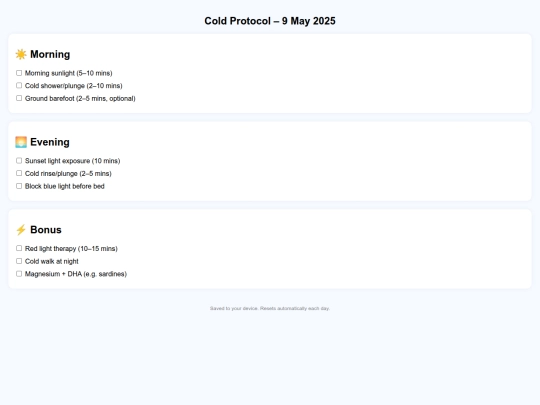The height and width of the screenshot is (405, 540).
Task: Check off Cold walk at night
Action: tap(19, 261)
